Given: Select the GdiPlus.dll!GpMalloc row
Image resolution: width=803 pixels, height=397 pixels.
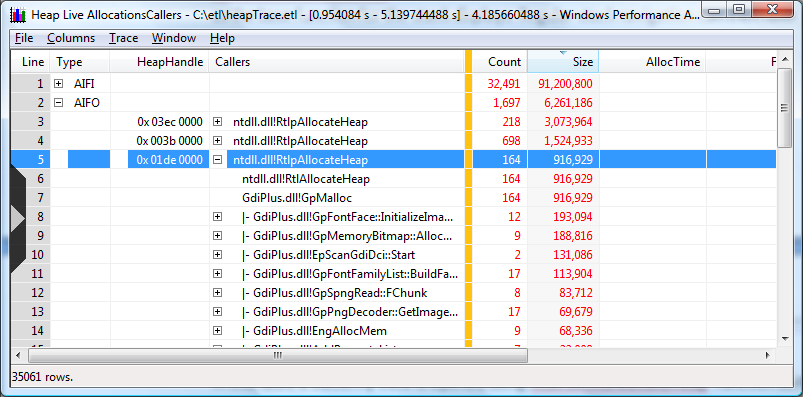Looking at the screenshot, I should tap(393, 198).
